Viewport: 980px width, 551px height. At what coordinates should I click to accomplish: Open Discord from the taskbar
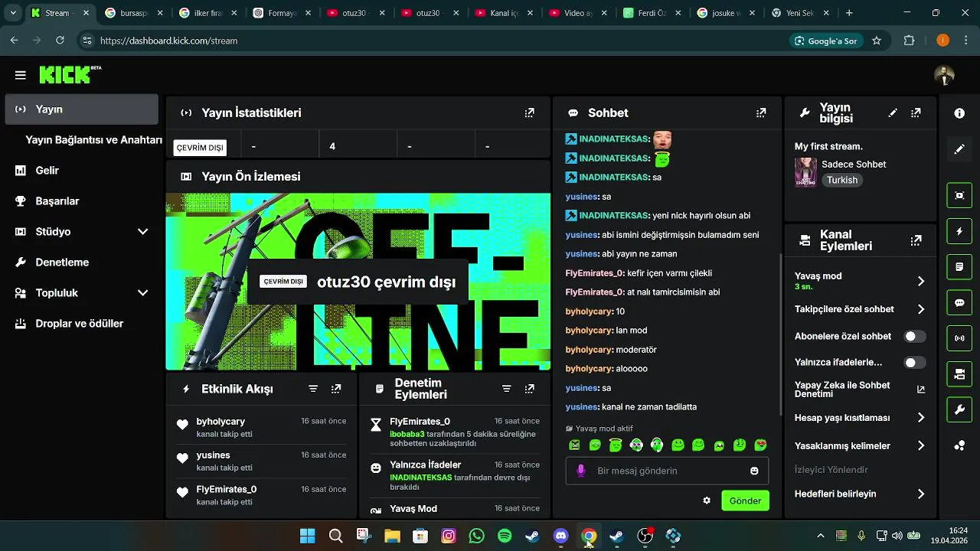pos(560,536)
